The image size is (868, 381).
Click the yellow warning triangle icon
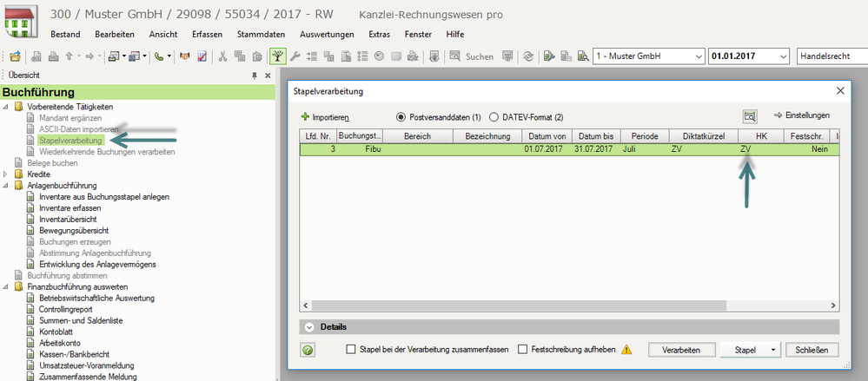pos(626,350)
